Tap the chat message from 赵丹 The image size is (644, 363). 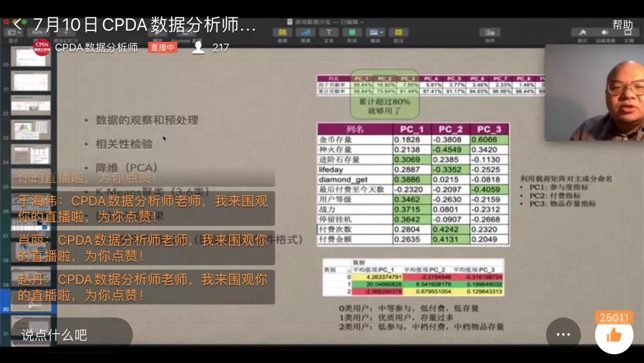click(143, 287)
